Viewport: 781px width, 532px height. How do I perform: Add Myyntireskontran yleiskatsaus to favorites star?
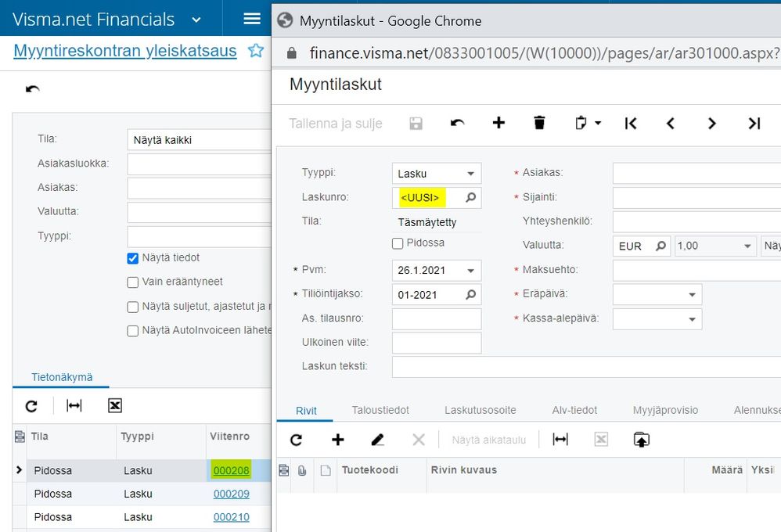point(256,50)
